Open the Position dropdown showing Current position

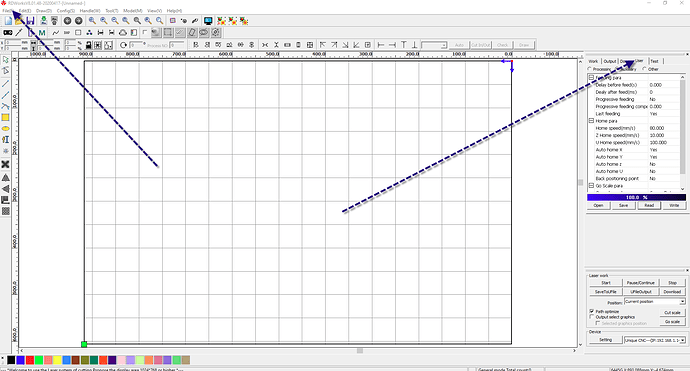pyautogui.click(x=655, y=302)
